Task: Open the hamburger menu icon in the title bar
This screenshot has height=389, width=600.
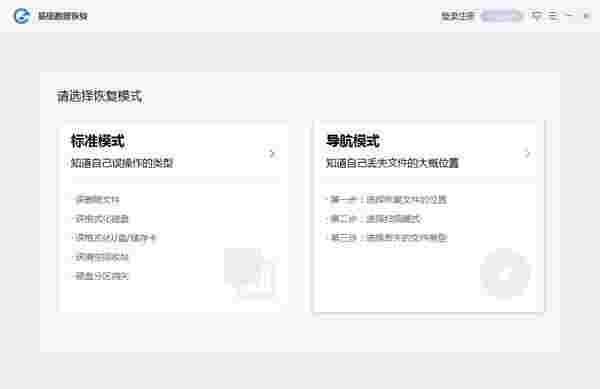Action: (x=554, y=16)
